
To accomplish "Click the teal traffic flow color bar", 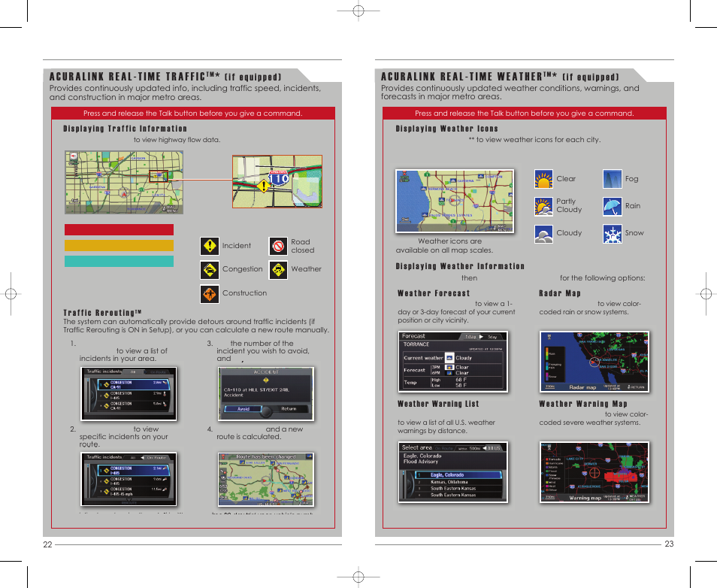I will tap(119, 261).
